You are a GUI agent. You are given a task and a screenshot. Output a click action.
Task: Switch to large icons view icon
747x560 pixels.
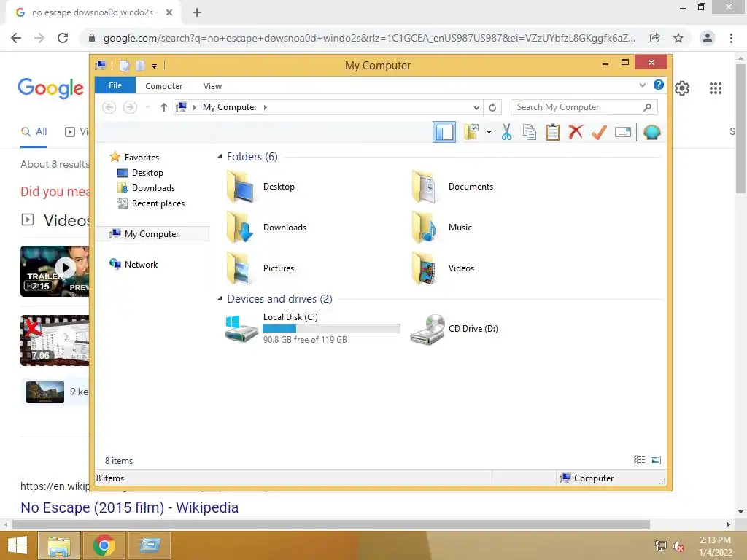coord(656,460)
